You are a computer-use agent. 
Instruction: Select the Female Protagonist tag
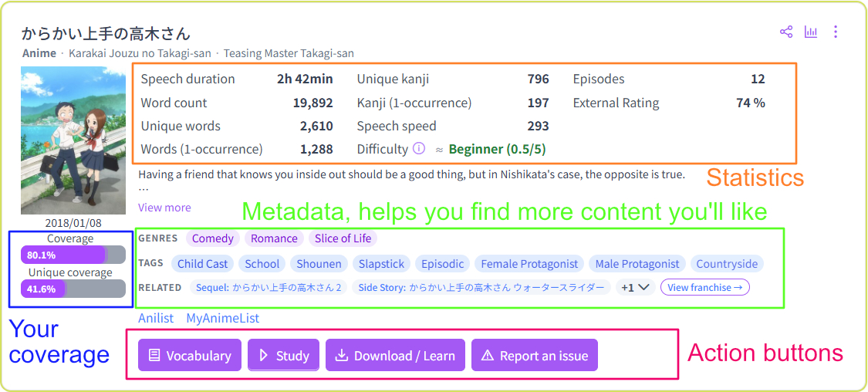(x=529, y=264)
